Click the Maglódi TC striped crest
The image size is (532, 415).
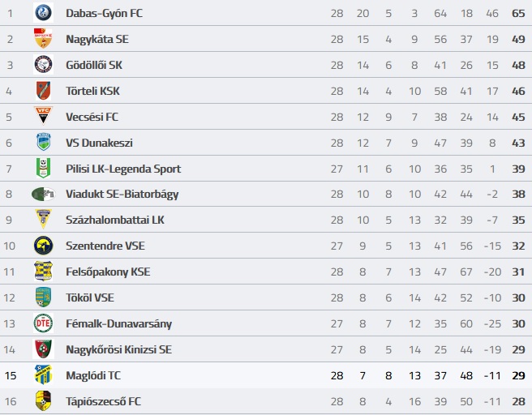pyautogui.click(x=44, y=374)
